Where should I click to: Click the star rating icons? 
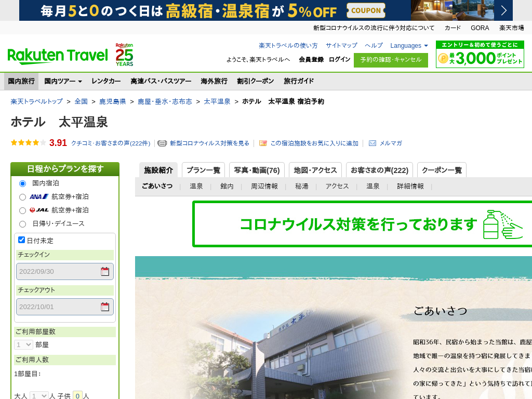tap(28, 143)
